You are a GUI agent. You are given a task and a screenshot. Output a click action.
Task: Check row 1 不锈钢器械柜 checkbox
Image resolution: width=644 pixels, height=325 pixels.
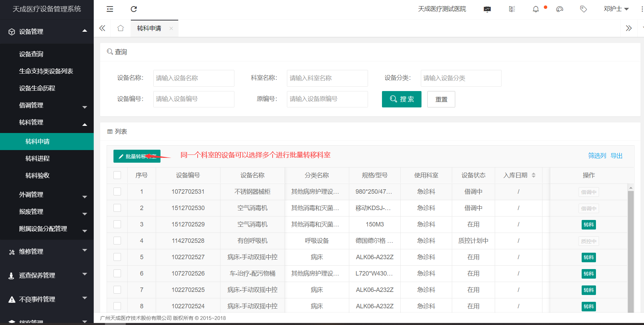(x=117, y=192)
